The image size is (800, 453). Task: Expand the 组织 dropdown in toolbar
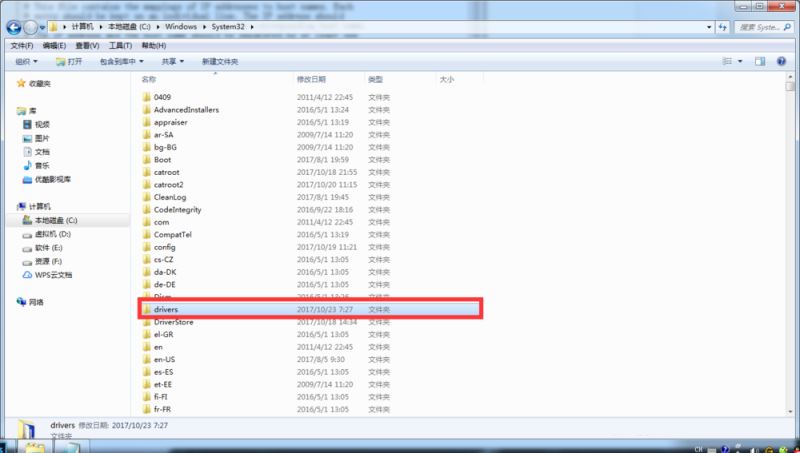(26, 61)
